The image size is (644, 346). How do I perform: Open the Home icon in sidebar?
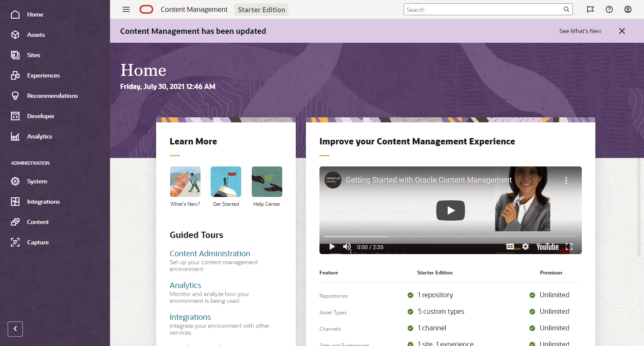tap(15, 14)
